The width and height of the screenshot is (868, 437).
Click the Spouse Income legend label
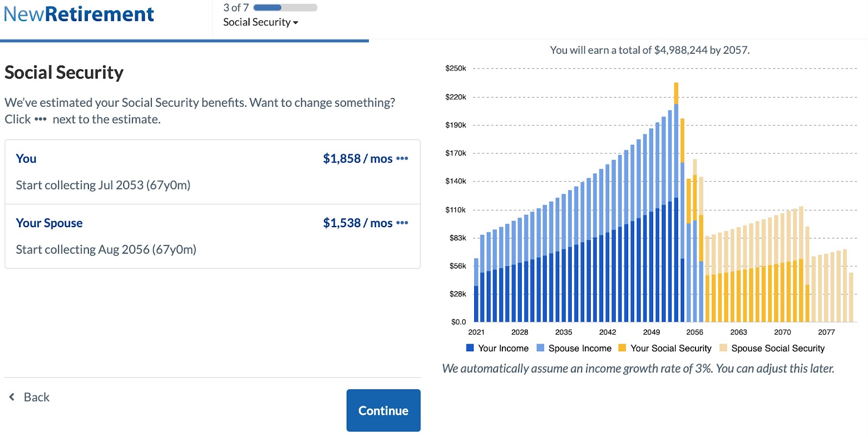click(x=579, y=348)
